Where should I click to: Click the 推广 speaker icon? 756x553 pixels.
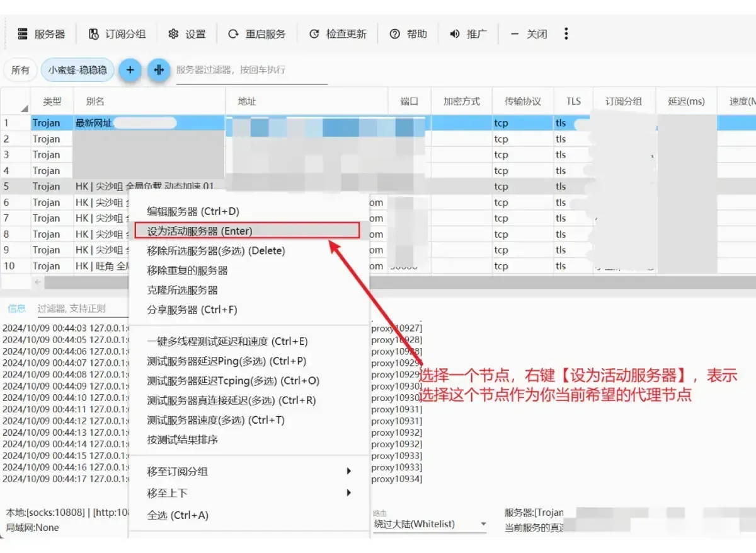coord(454,34)
